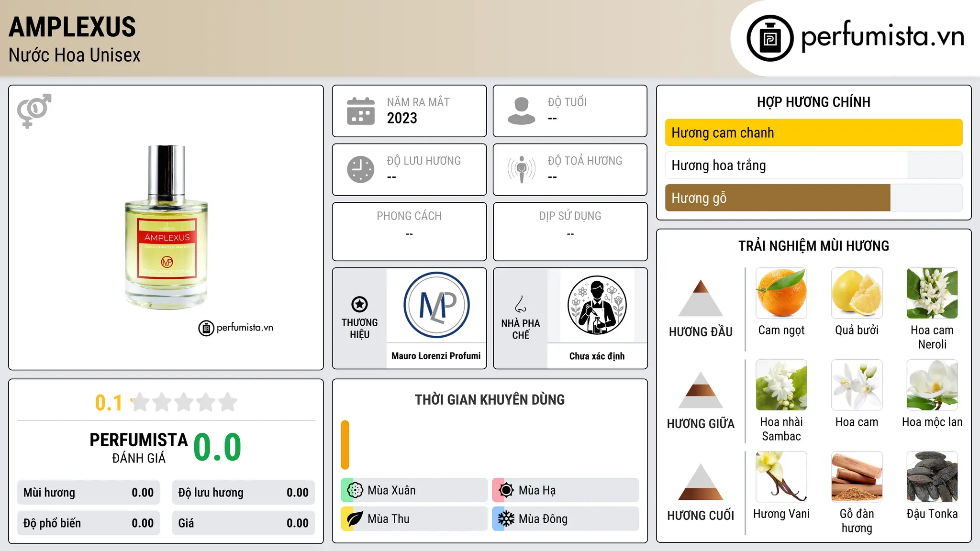
Task: Open the Gỗ đàn hương sandalwood note image
Action: pos(857,477)
